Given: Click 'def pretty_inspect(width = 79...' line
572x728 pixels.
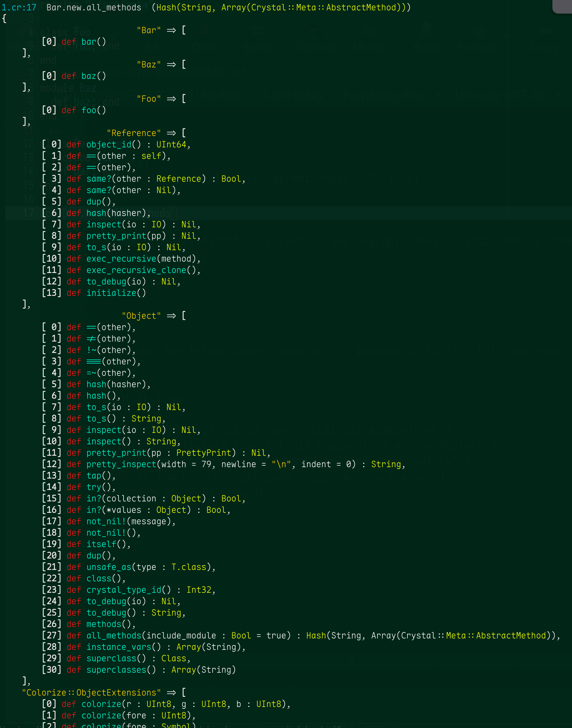Looking at the screenshot, I should 236,464.
